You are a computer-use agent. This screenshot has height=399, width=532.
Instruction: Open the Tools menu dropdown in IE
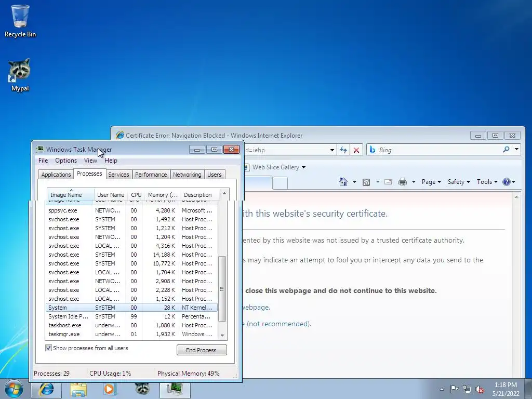pyautogui.click(x=487, y=182)
